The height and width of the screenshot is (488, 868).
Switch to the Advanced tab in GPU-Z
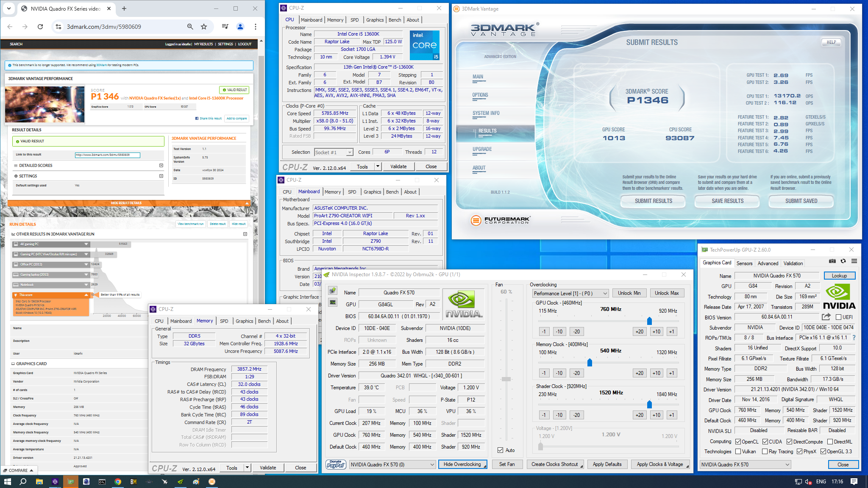(x=768, y=263)
